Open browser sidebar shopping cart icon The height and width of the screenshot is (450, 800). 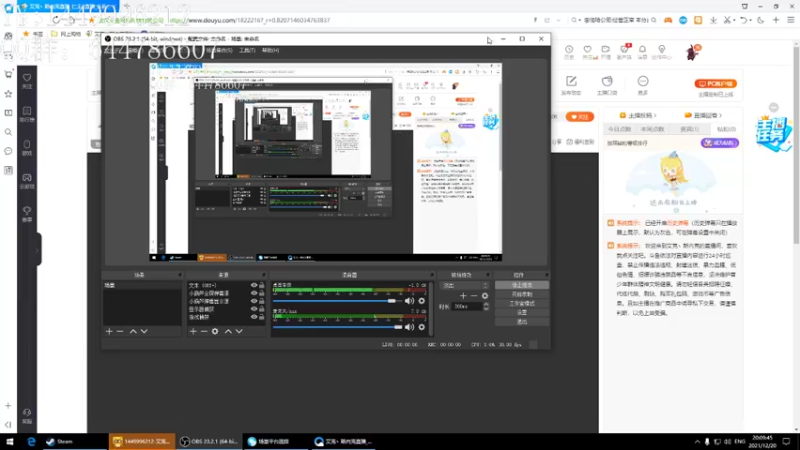[x=8, y=74]
